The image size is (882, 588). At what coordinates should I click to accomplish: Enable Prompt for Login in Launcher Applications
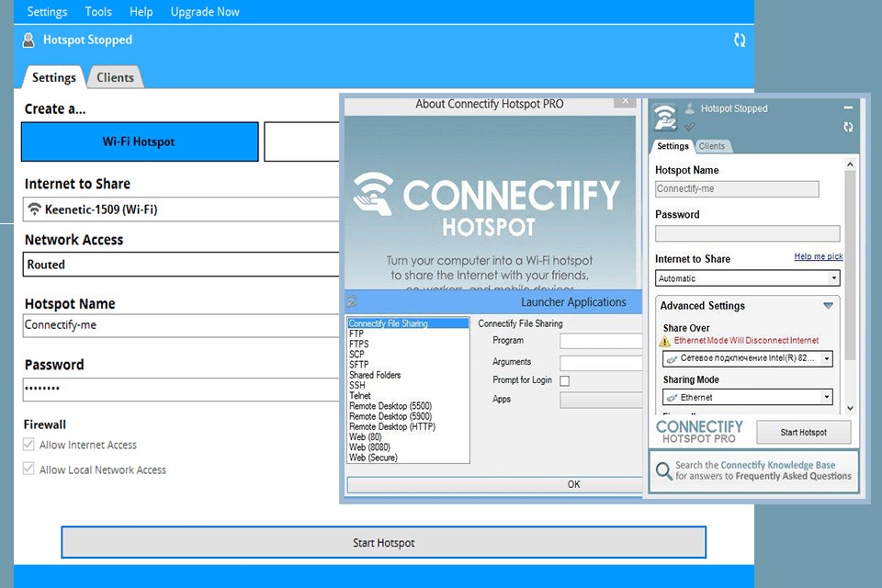pos(563,379)
